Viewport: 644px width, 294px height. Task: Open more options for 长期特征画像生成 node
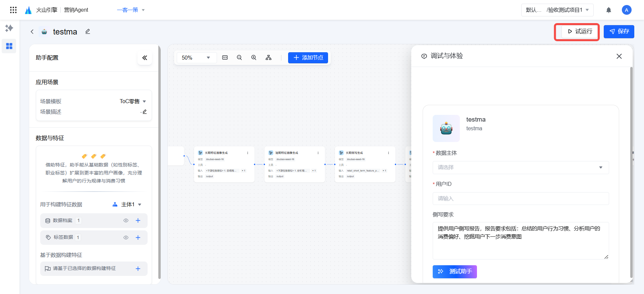[248, 153]
